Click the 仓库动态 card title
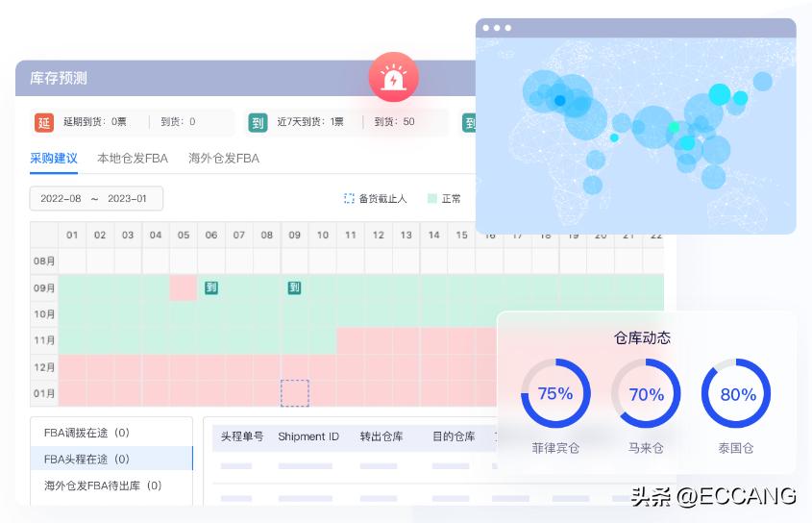Image resolution: width=812 pixels, height=523 pixels. pyautogui.click(x=642, y=338)
